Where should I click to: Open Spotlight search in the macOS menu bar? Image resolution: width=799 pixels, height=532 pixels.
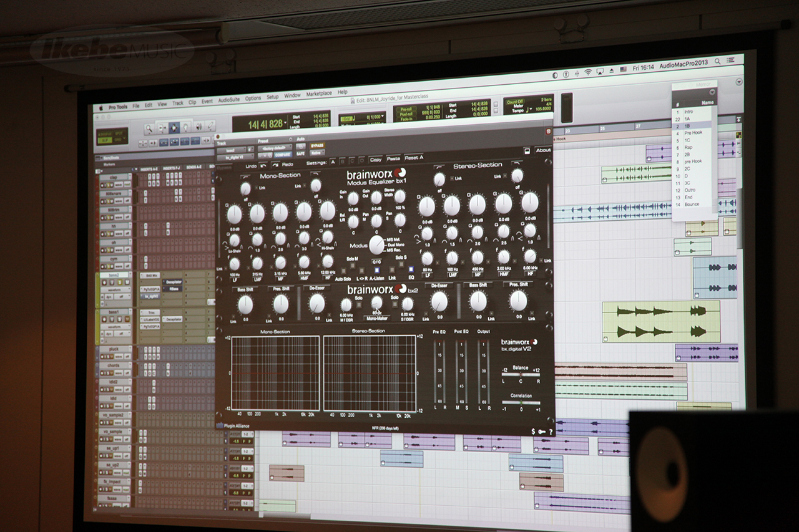pos(717,61)
